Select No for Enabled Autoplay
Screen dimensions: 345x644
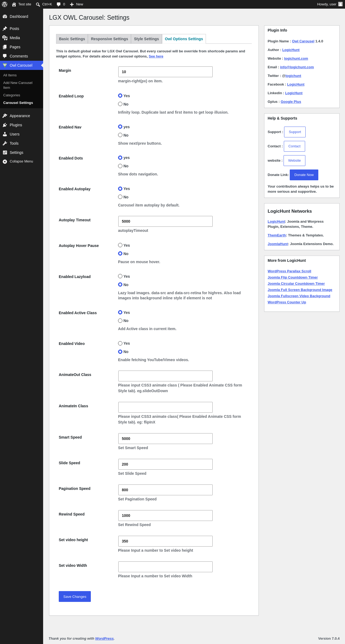click(x=120, y=197)
